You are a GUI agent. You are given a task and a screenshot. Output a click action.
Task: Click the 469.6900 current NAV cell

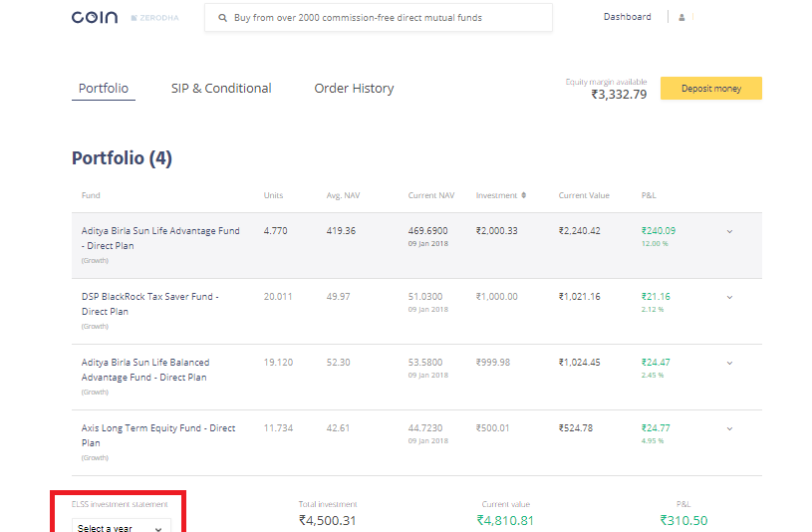[427, 230]
